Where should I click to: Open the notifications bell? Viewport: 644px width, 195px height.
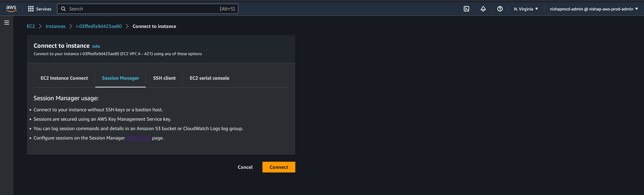click(483, 9)
